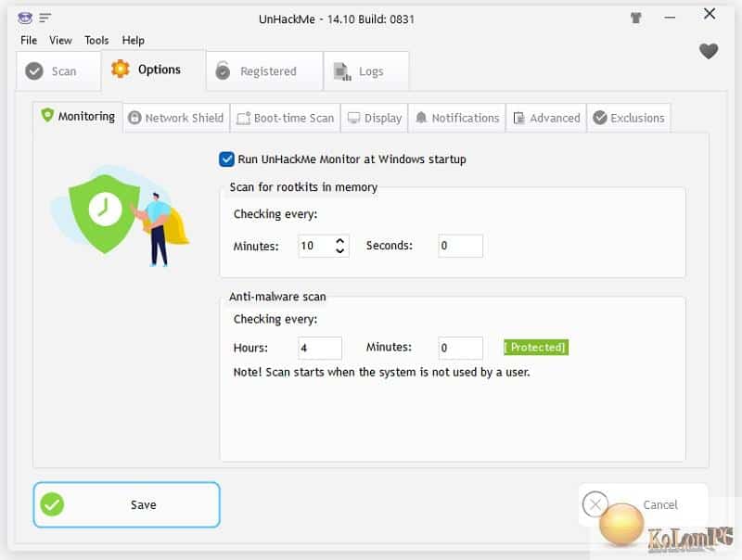Switch to the Scan tab
Screen dimensions: 742x560
pyautogui.click(x=58, y=71)
